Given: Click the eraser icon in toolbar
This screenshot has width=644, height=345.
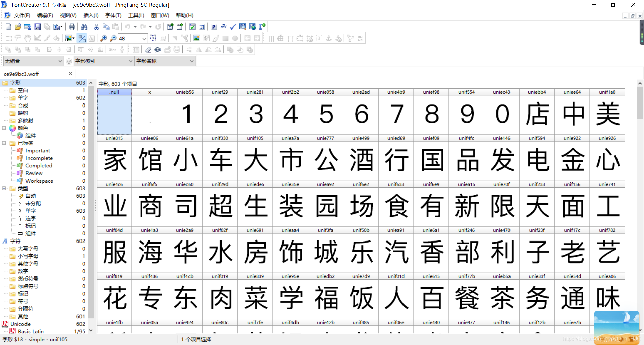Looking at the screenshot, I should click(x=148, y=50).
